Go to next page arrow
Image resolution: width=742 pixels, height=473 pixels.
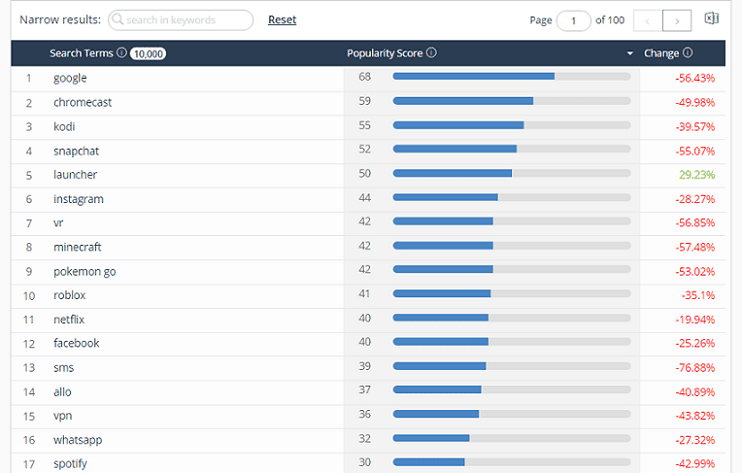677,21
